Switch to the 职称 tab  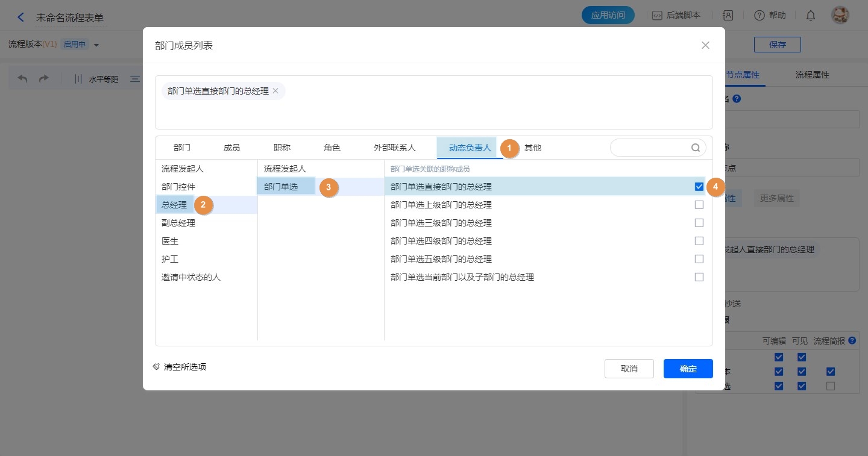pos(281,148)
